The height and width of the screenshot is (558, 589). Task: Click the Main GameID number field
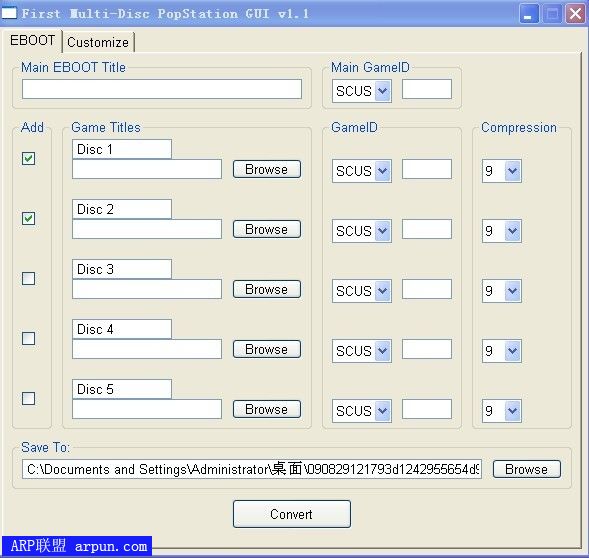click(427, 89)
